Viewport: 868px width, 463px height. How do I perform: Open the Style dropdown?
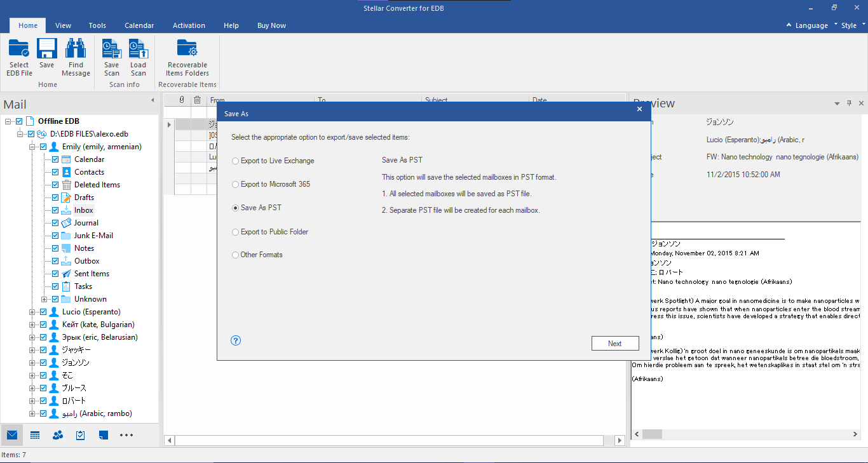point(853,25)
